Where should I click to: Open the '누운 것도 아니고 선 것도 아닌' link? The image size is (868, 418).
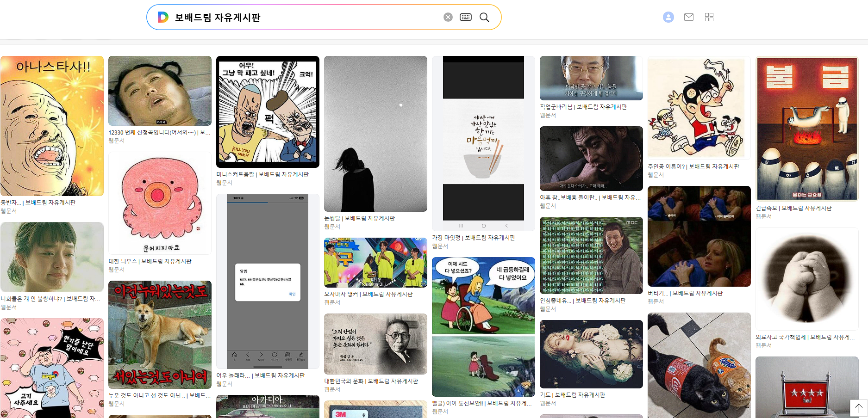coord(159,395)
